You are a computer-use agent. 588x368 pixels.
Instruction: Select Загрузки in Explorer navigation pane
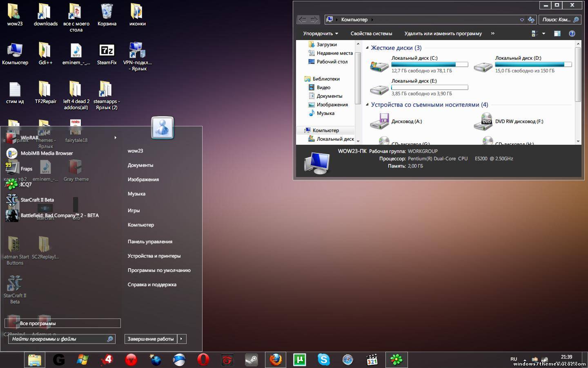point(327,45)
